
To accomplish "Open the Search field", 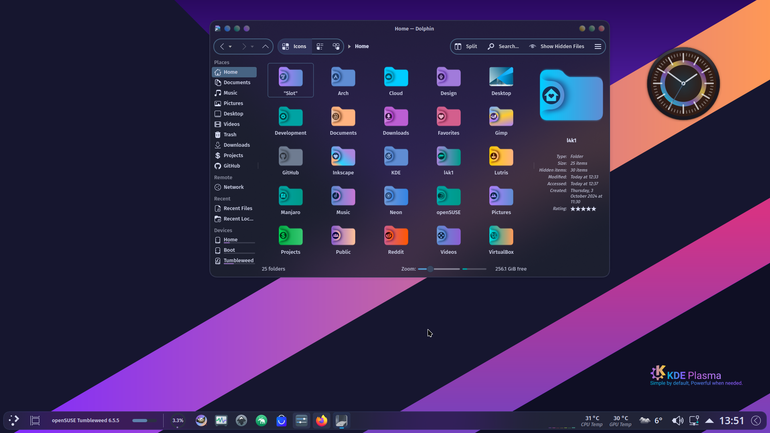I will pos(503,47).
